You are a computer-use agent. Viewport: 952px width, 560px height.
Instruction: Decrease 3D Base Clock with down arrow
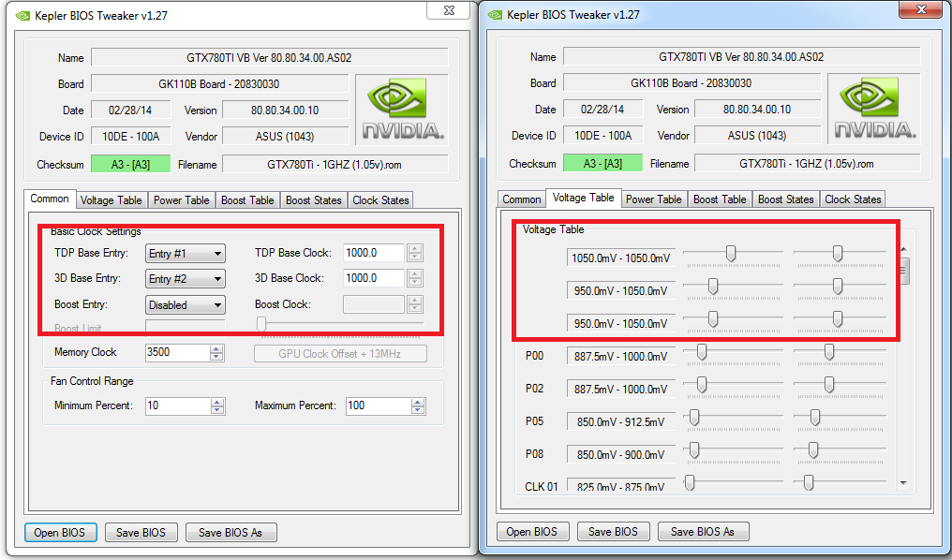[x=415, y=283]
